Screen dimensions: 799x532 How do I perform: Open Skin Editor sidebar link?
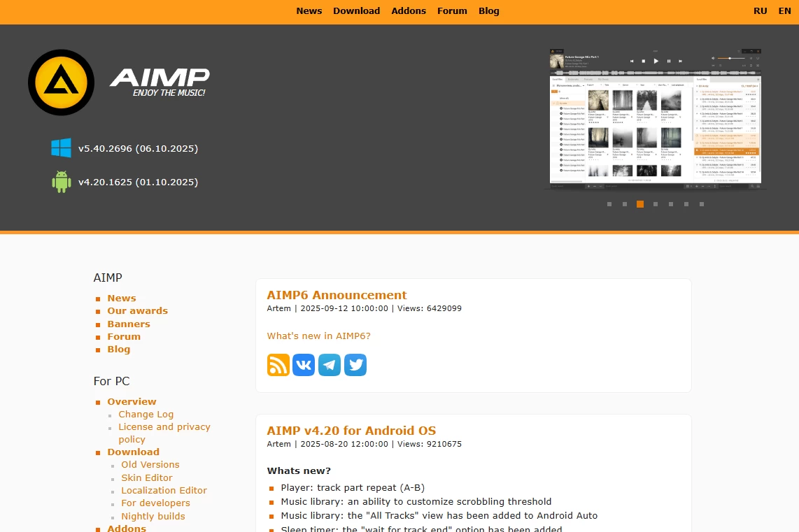[x=147, y=477]
